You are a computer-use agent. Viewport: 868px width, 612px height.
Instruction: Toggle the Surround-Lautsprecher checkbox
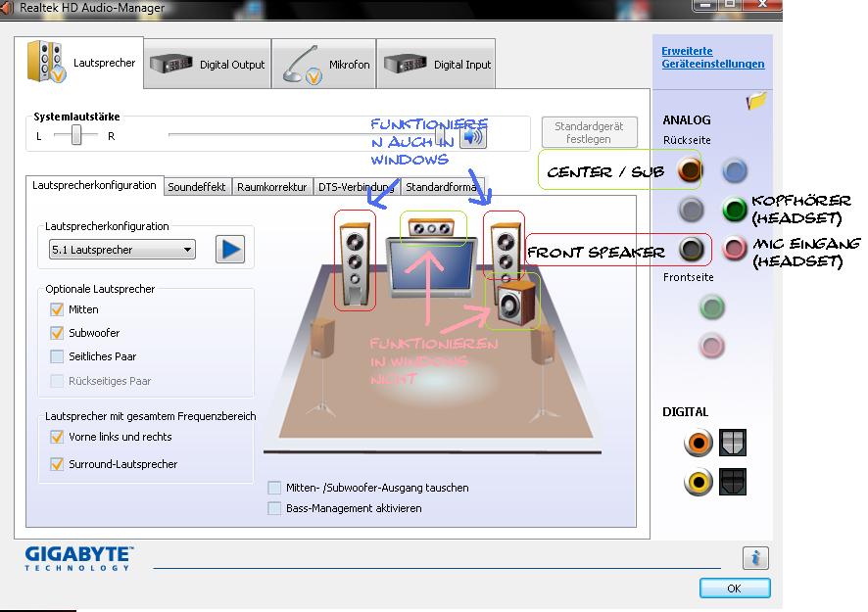click(x=57, y=464)
